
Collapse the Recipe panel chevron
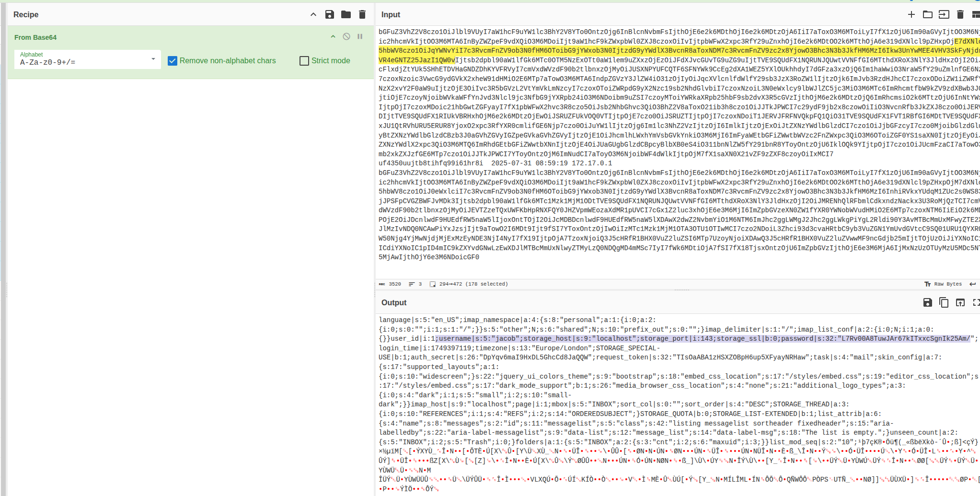click(x=313, y=14)
